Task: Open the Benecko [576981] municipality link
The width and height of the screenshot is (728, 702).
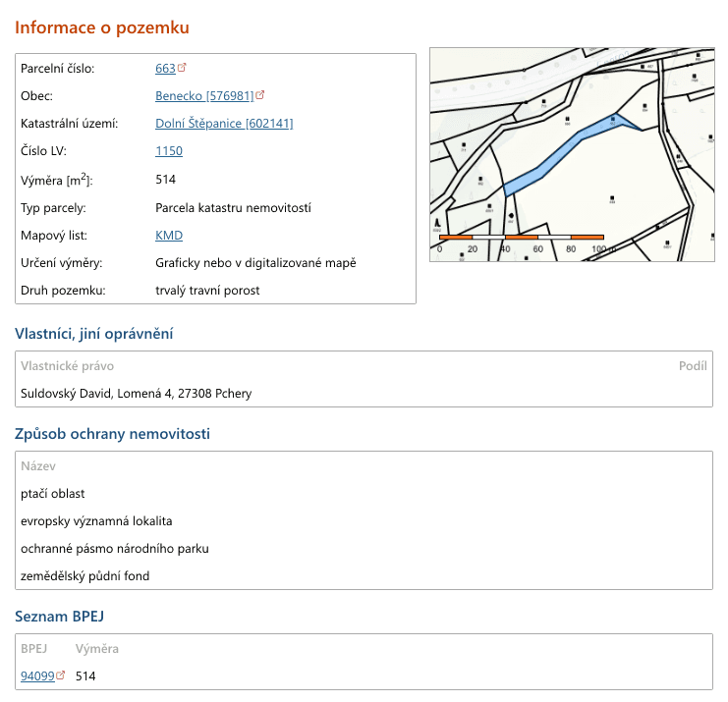Action: coord(204,96)
